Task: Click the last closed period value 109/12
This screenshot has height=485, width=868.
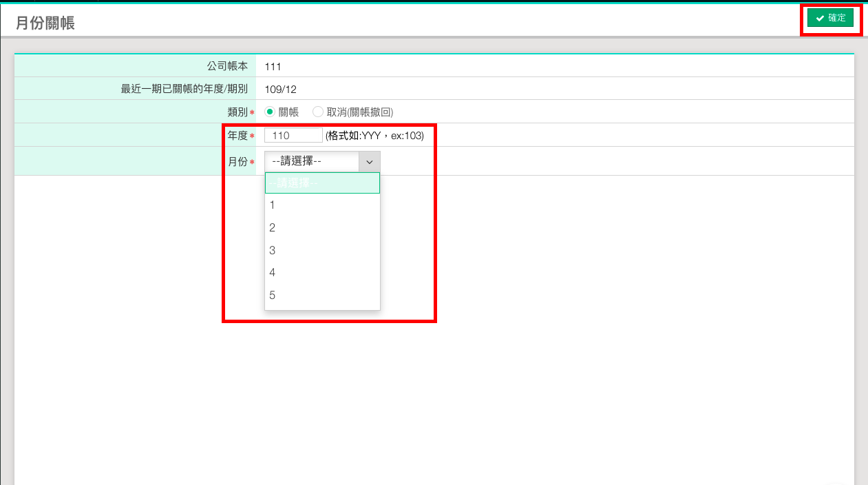Action: [280, 89]
